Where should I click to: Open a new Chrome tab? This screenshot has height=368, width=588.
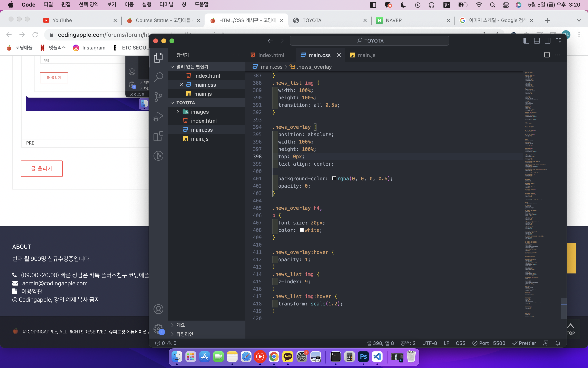[x=547, y=20]
